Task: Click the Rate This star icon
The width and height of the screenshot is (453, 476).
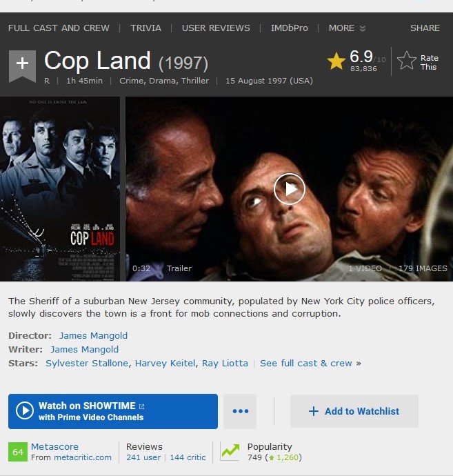Action: coord(407,61)
